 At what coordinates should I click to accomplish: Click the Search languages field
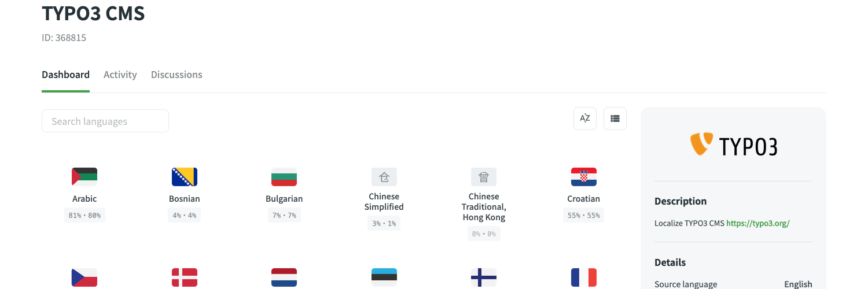(x=105, y=121)
